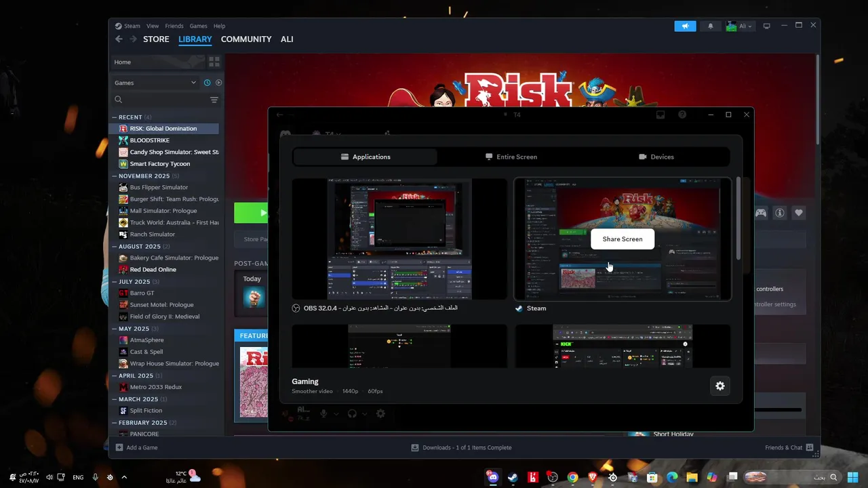Open the Games menu in Steam

click(x=199, y=26)
